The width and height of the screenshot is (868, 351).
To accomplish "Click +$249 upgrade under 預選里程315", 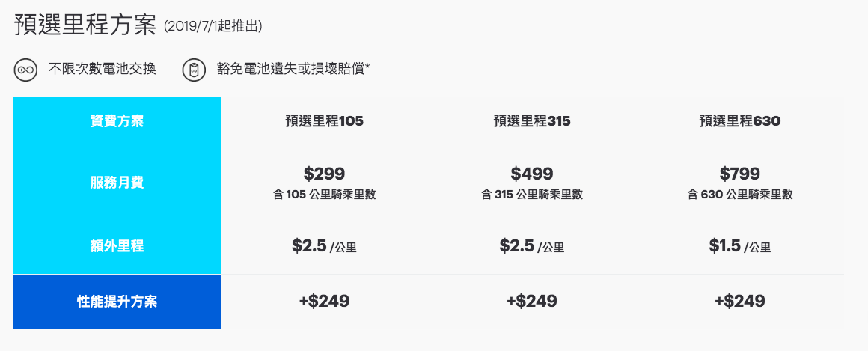I will (x=532, y=301).
